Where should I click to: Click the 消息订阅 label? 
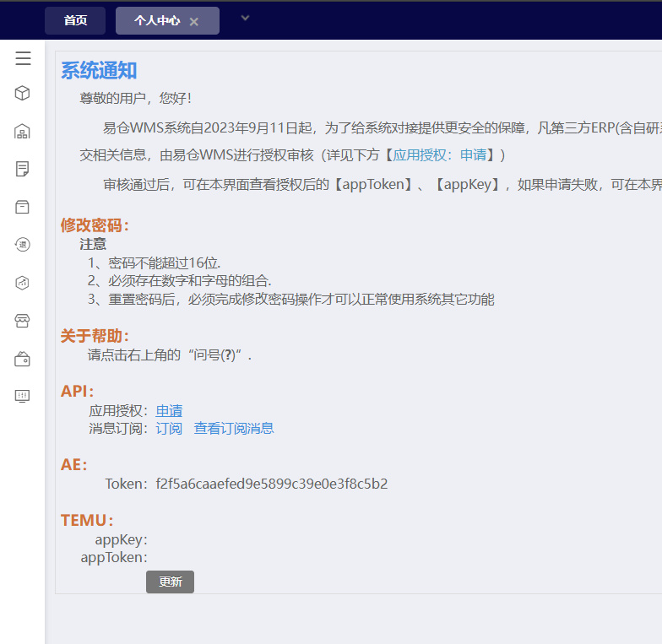point(118,429)
